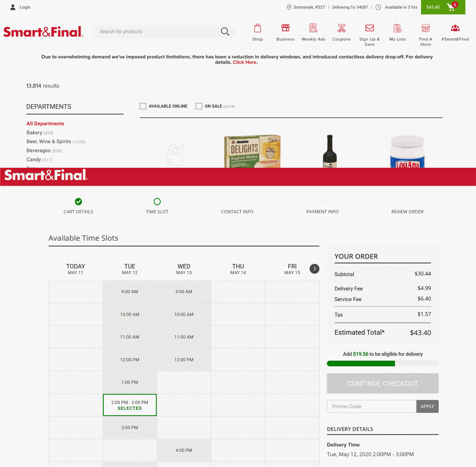Click Continue Checkout button
Viewport: 476px width, 467px height.
[382, 383]
